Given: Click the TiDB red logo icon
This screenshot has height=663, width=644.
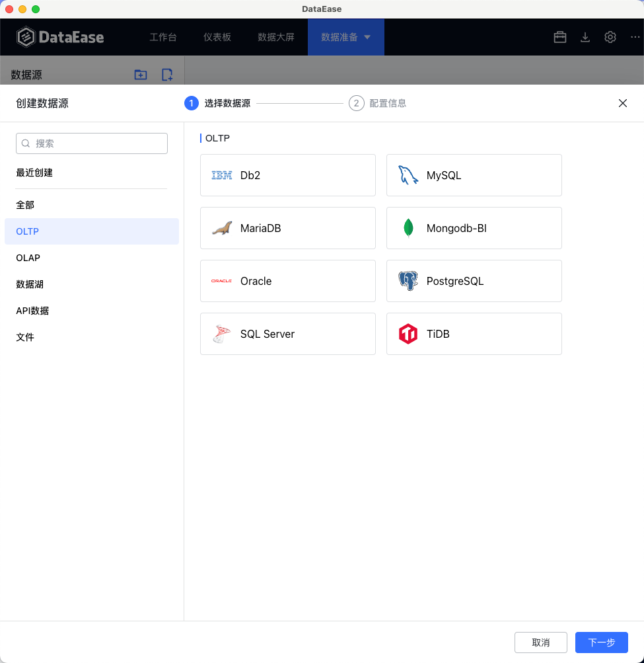Looking at the screenshot, I should (408, 334).
